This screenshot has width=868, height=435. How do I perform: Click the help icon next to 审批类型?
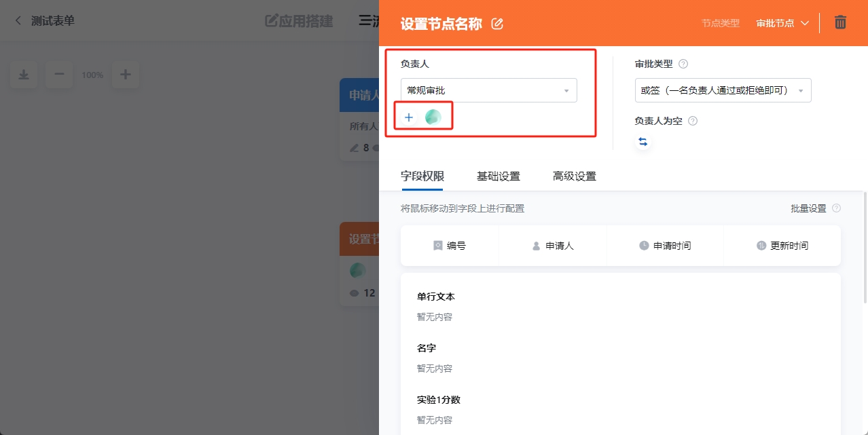click(x=683, y=63)
